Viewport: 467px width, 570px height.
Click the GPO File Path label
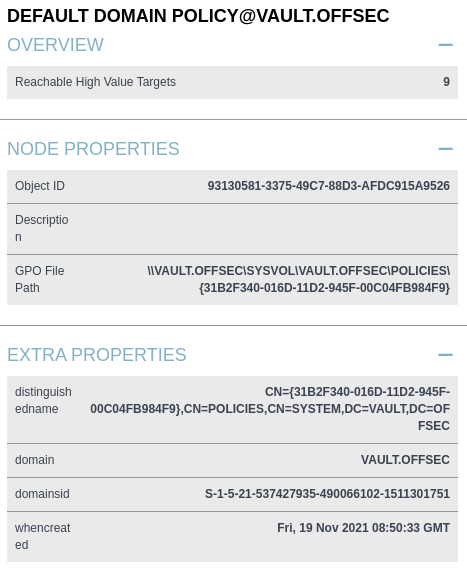(40, 279)
